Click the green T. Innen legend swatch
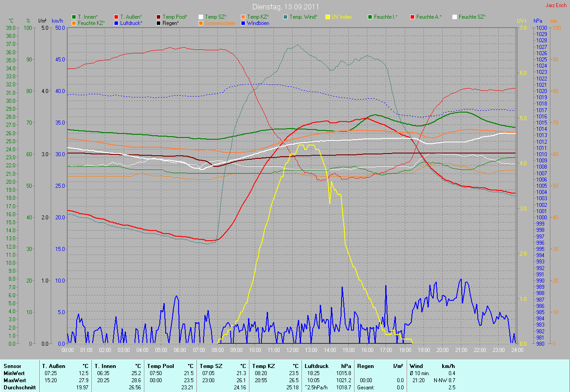This screenshot has height=392, width=570. coord(74,17)
